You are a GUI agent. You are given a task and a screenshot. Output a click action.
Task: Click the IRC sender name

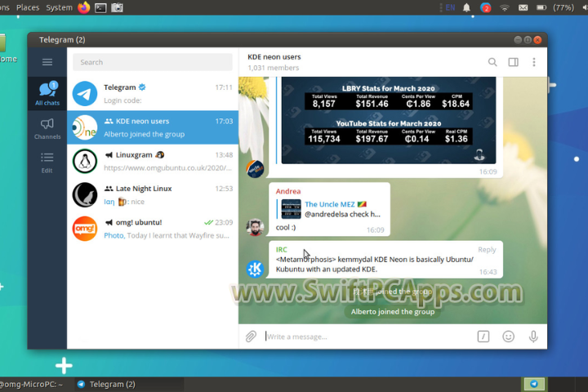[281, 249]
